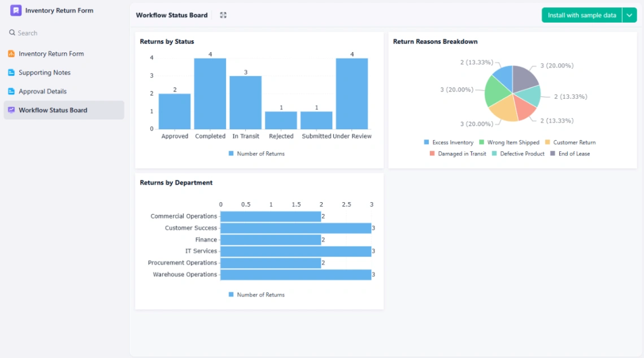Click the blue Approval Details page icon

pyautogui.click(x=11, y=91)
